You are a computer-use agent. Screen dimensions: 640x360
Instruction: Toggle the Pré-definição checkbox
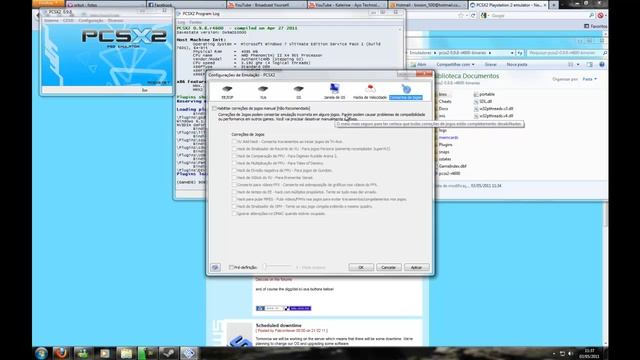(231, 267)
